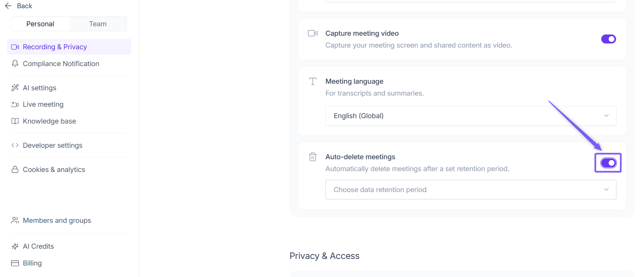This screenshot has width=644, height=277.
Task: Click the Compliance Notification bell icon
Action: point(15,64)
